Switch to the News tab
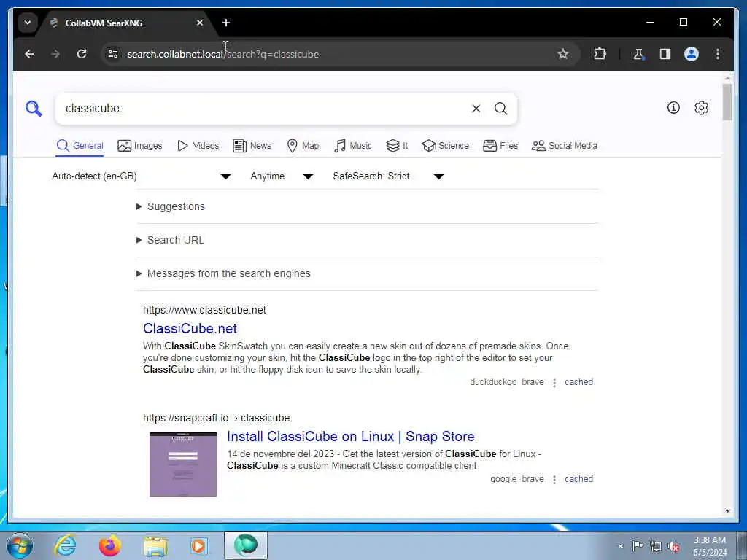This screenshot has width=747, height=560. tap(252, 146)
